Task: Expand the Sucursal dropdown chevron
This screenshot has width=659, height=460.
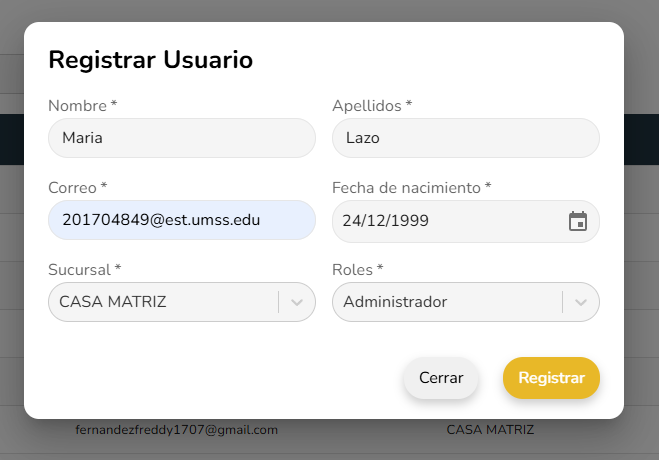Action: 297,302
